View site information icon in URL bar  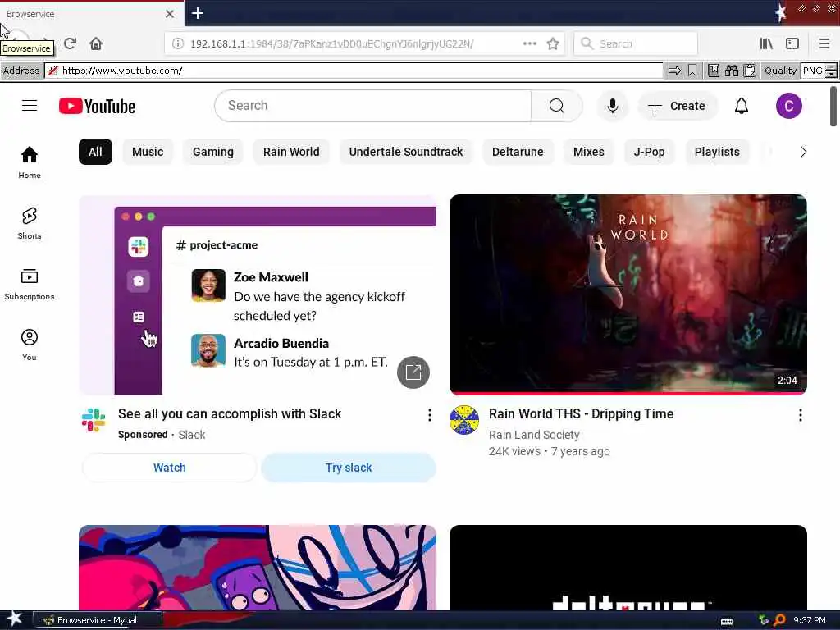pyautogui.click(x=178, y=44)
